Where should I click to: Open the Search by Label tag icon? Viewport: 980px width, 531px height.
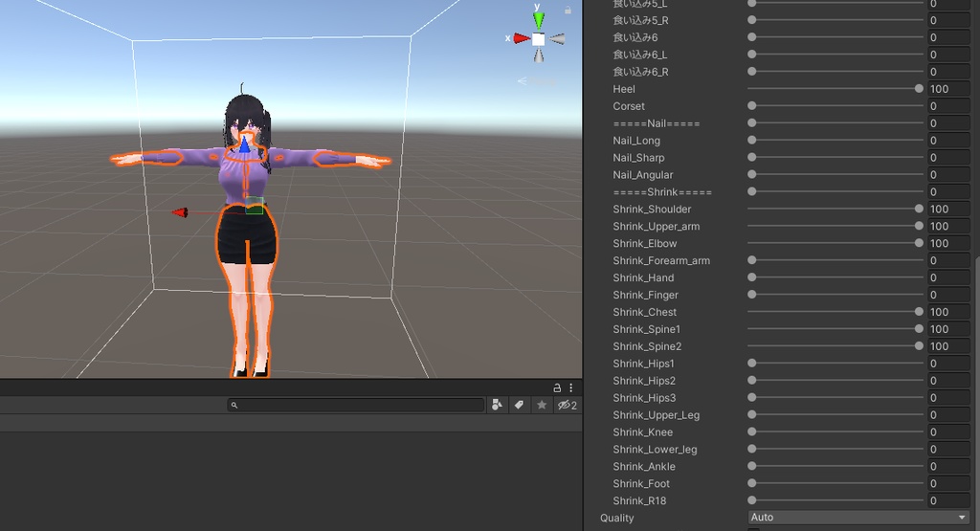tap(519, 405)
